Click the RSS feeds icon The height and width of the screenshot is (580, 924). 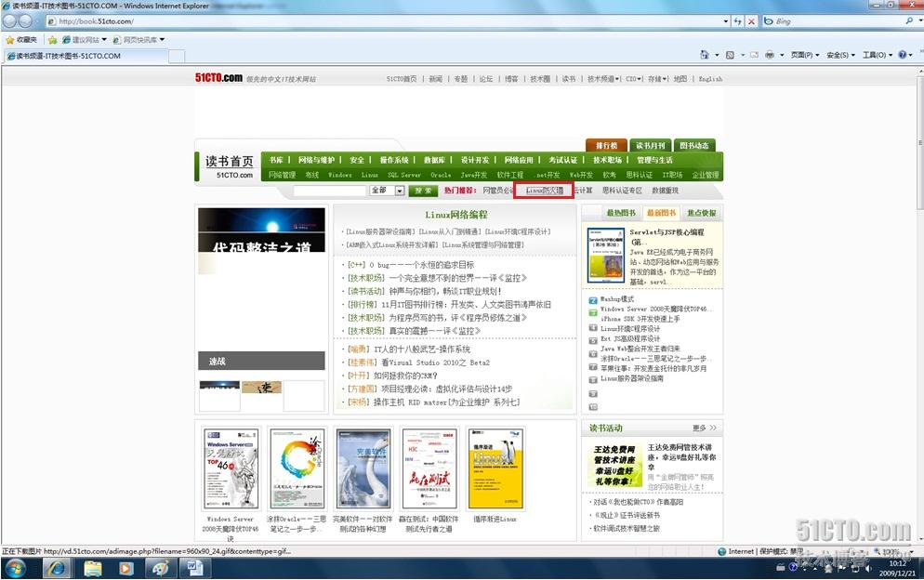tap(730, 55)
